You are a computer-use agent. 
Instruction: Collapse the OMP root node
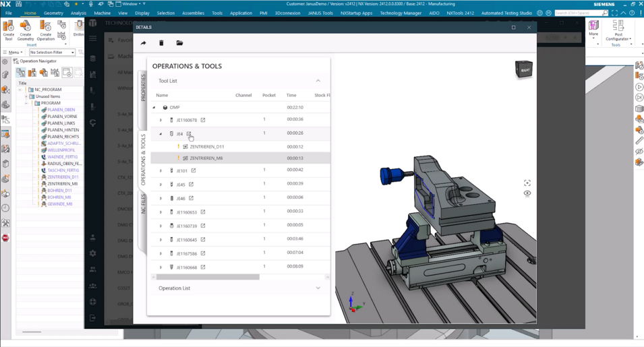click(x=154, y=107)
